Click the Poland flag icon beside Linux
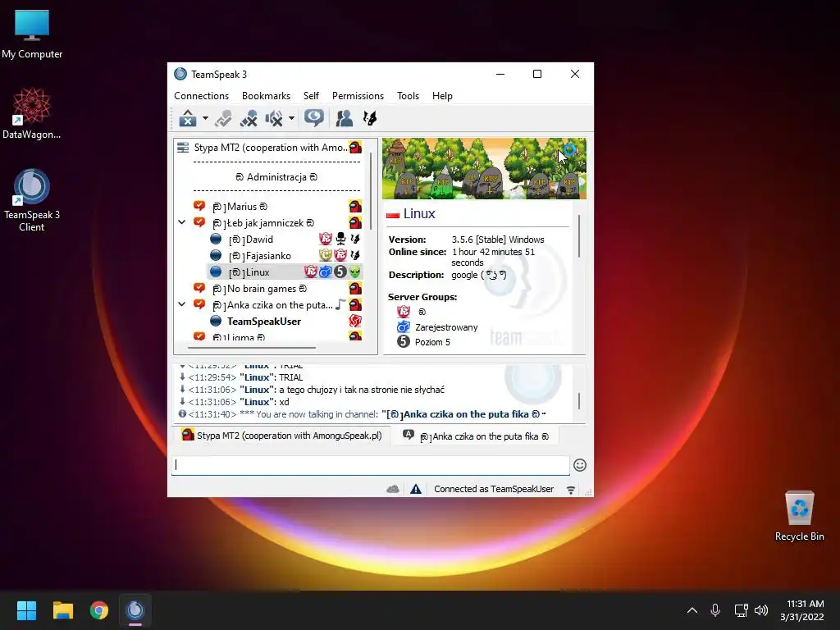 393,214
